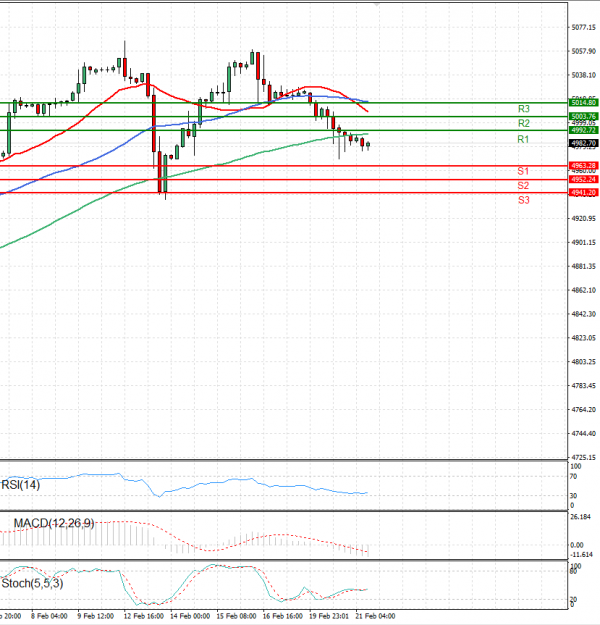The width and height of the screenshot is (600, 625).
Task: Click the 26.184 MACD scale value
Action: [x=580, y=517]
